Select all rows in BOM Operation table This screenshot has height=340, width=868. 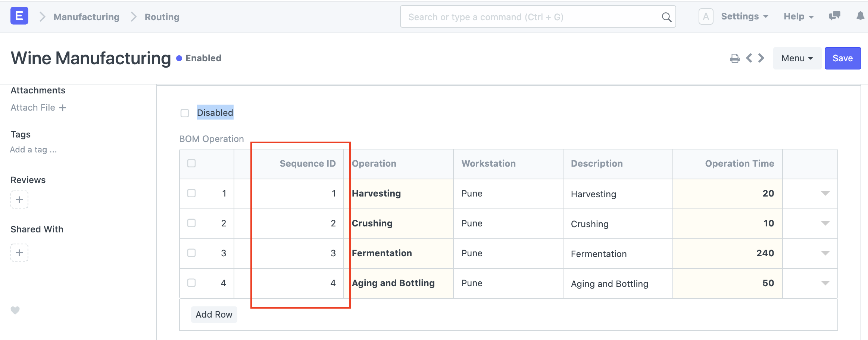191,163
